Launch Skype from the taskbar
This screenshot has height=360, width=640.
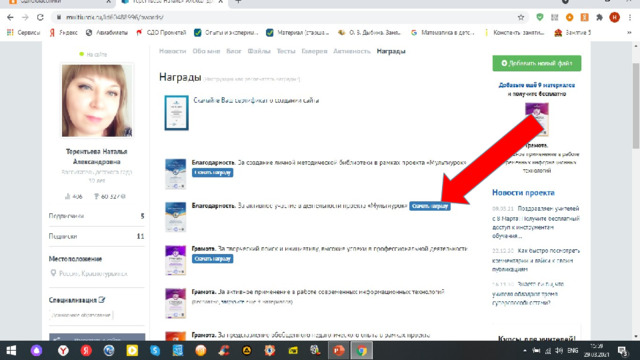[155, 351]
